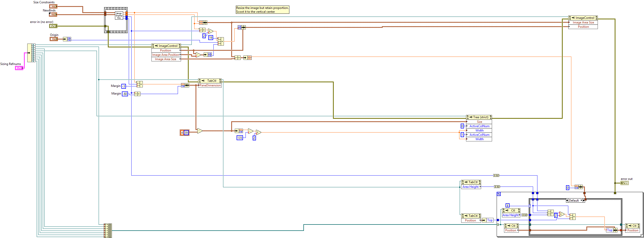Select the Image Display Size subVI
The image size is (644, 238).
119,16
